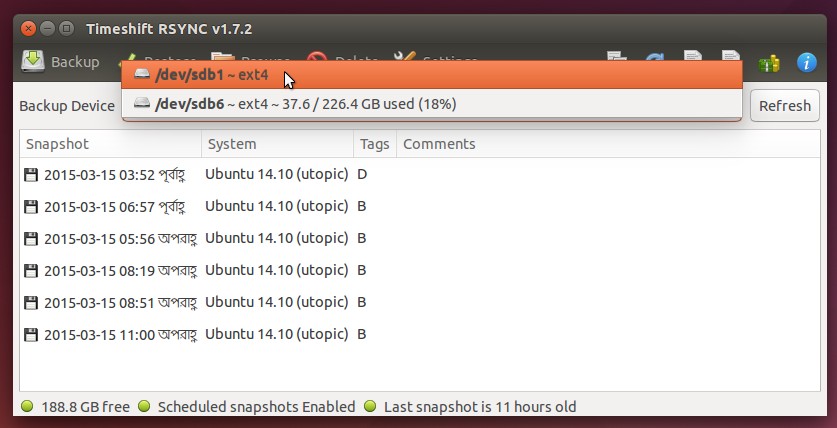837x428 pixels.
Task: Click floppy icon of 03:52 snapshot
Action: [x=31, y=175]
